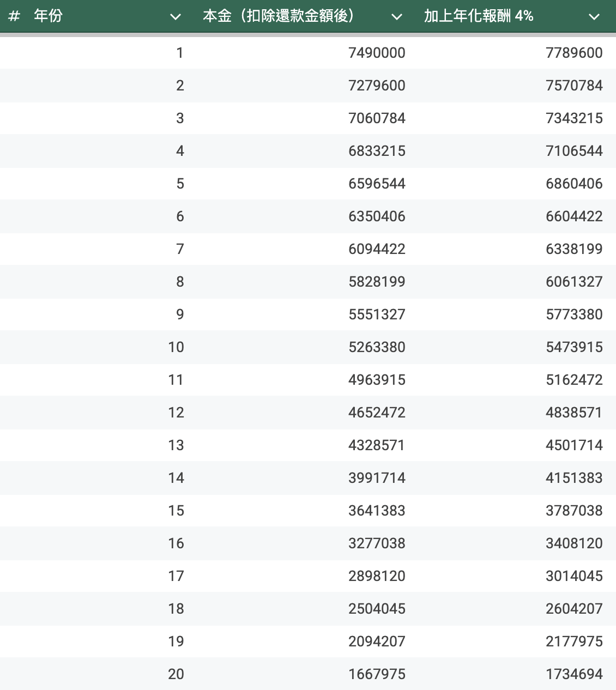Expand the 本金（扣除還款金額後）column menu chevron

pos(397,17)
